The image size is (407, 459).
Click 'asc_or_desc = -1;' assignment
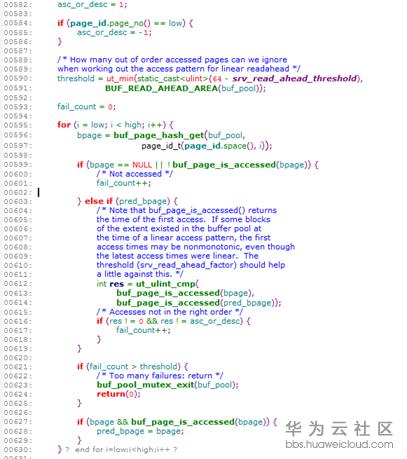tap(114, 33)
